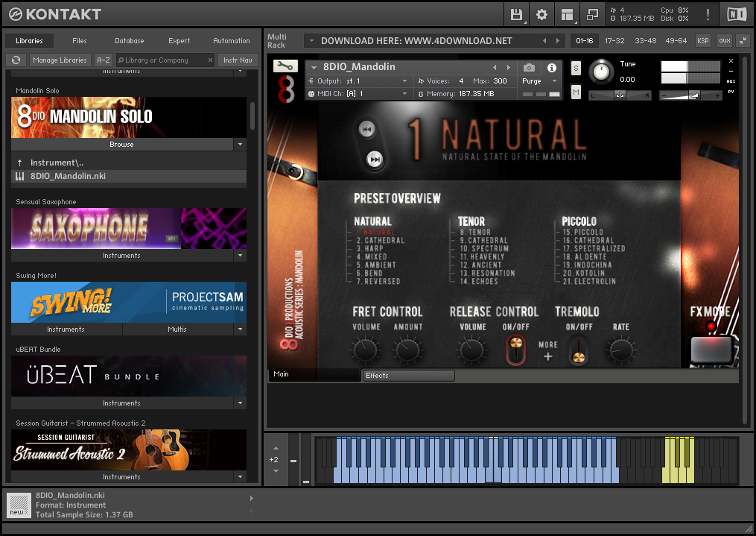The image size is (756, 536).
Task: Click next preset fast-forward button
Action: coord(375,160)
